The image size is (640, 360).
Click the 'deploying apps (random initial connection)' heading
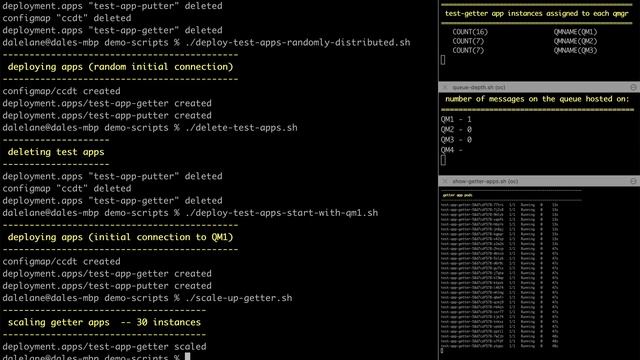[x=120, y=67]
